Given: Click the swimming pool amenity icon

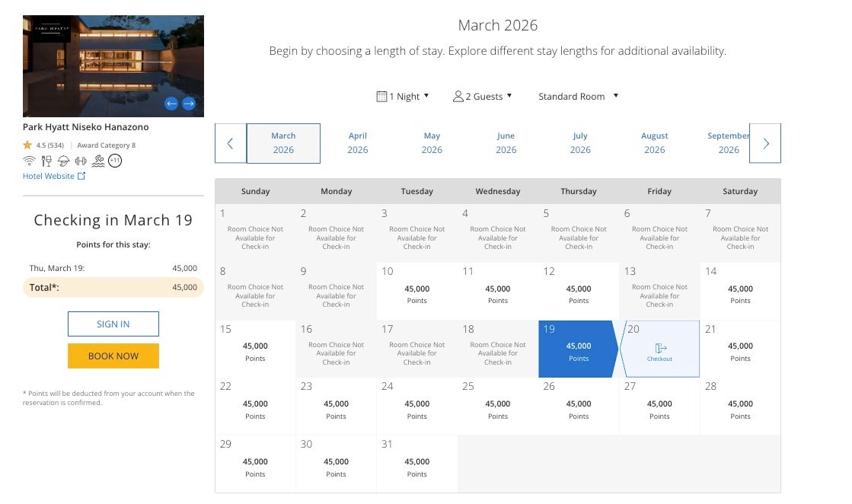Looking at the screenshot, I should click(97, 161).
